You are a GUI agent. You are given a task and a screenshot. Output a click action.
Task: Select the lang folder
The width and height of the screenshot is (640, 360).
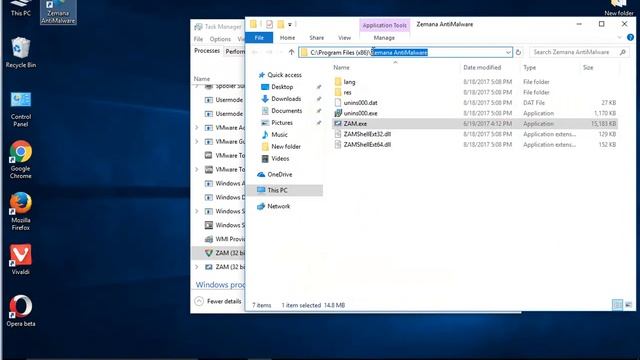click(349, 82)
